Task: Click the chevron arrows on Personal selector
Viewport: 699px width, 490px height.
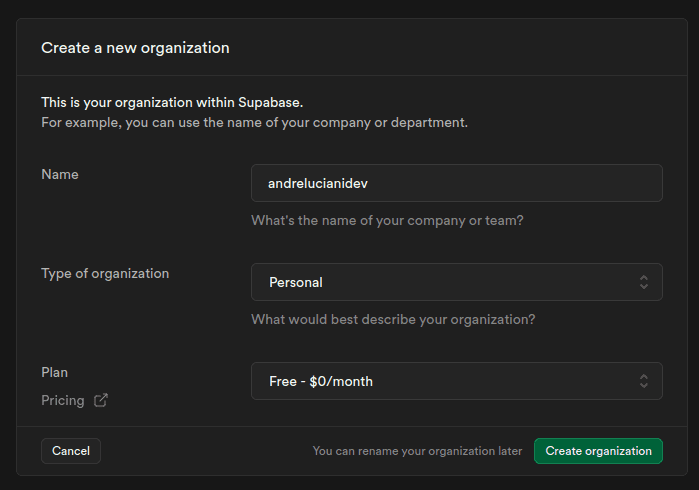Action: 644,282
